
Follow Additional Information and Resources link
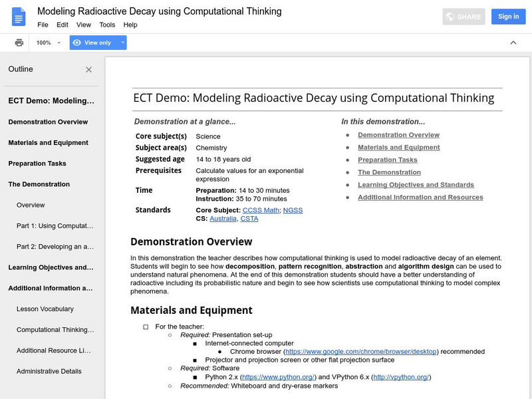click(x=420, y=198)
